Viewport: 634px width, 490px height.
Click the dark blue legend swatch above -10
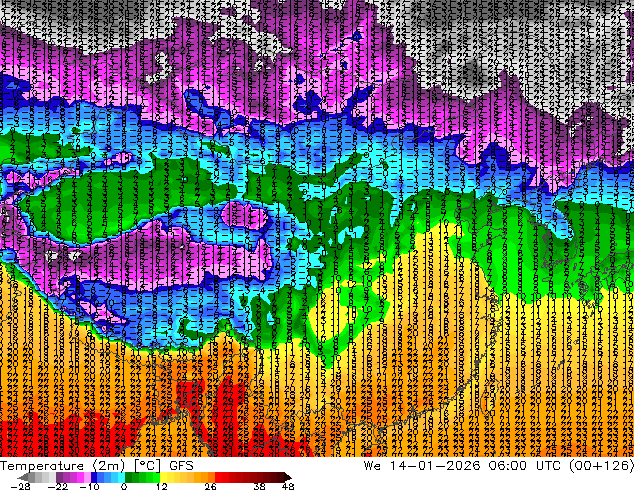94,477
